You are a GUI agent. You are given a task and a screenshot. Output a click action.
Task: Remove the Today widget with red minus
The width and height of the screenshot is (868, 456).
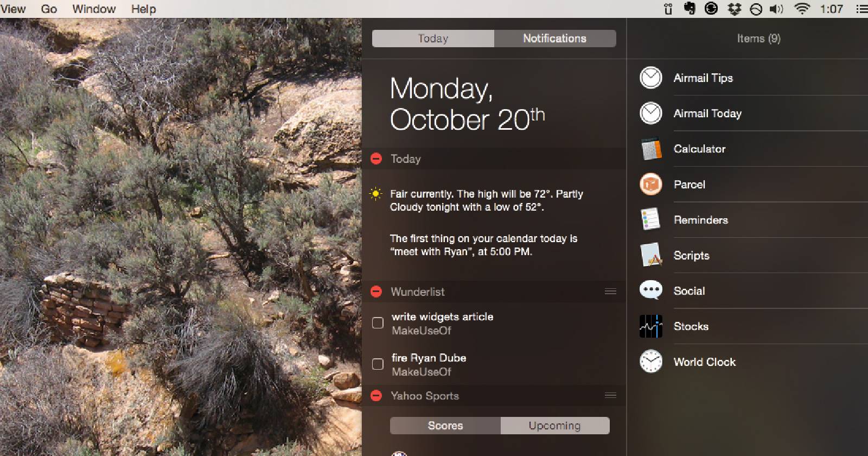coord(376,159)
